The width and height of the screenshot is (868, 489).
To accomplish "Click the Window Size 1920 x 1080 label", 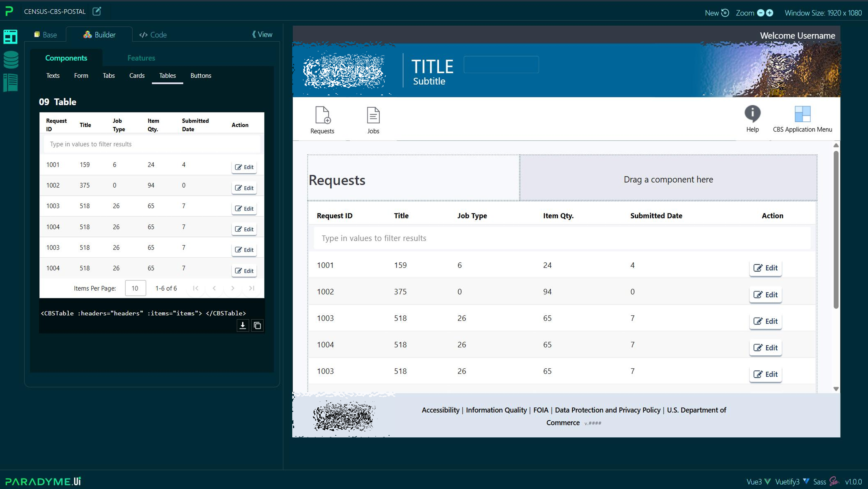I will point(823,13).
